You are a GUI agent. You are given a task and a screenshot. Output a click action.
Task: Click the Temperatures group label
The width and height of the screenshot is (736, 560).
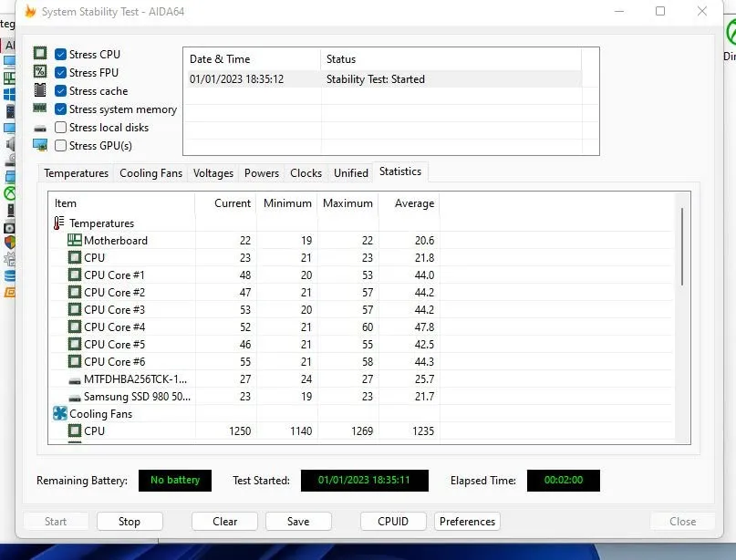pyautogui.click(x=102, y=223)
